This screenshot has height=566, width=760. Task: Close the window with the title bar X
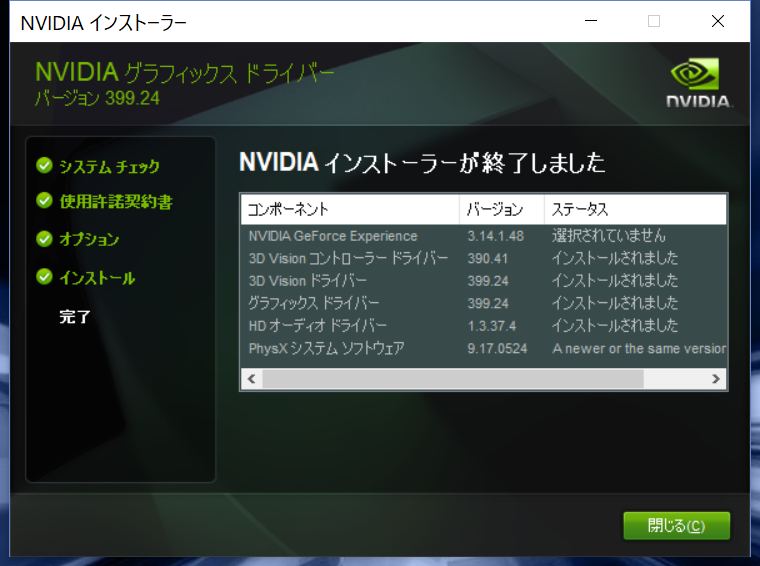pos(718,21)
